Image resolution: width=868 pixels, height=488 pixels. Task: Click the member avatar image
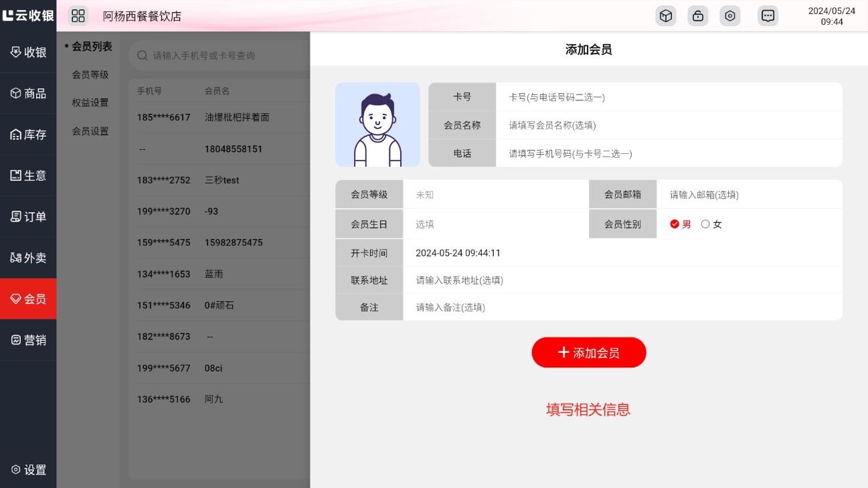[377, 125]
